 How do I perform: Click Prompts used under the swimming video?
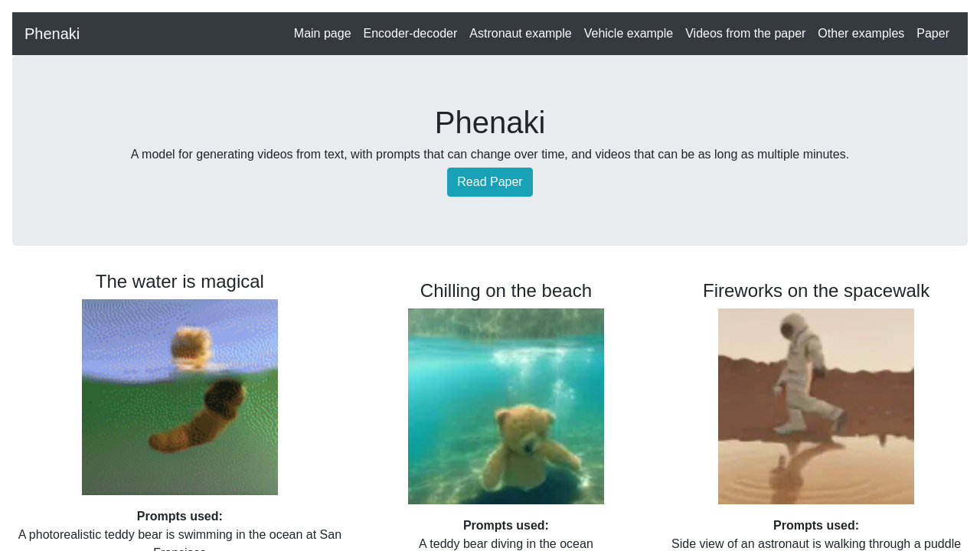[179, 515]
